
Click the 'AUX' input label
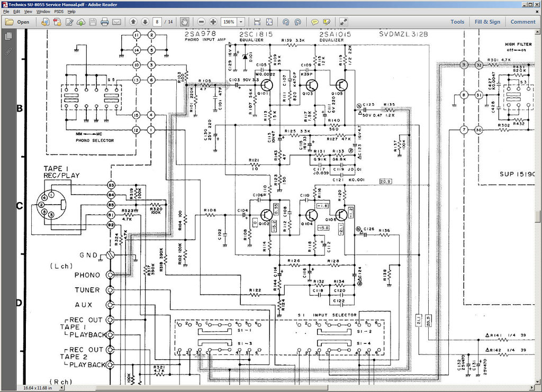point(84,305)
